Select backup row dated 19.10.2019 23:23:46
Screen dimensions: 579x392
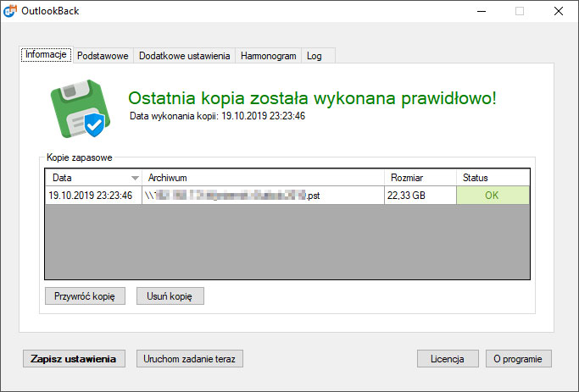pos(287,195)
